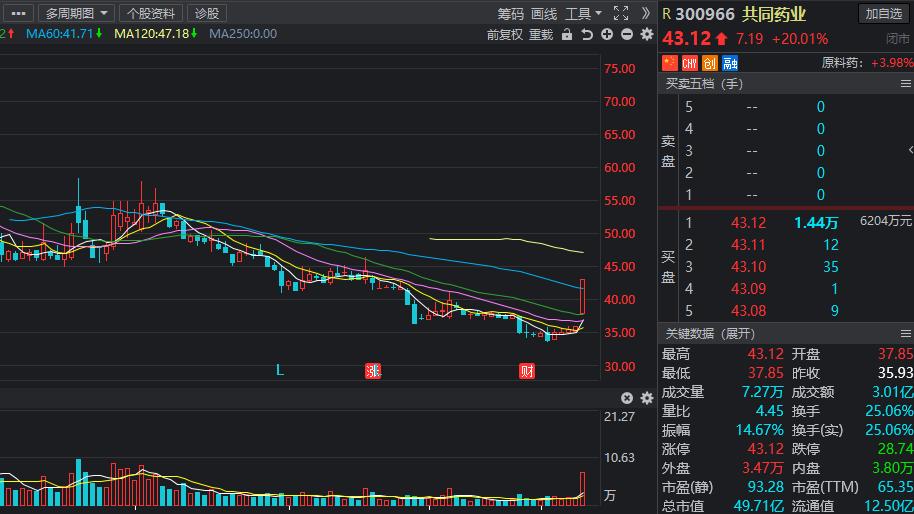Screen dimensions: 914x514
Task: Click the 重载 reload button
Action: point(541,34)
